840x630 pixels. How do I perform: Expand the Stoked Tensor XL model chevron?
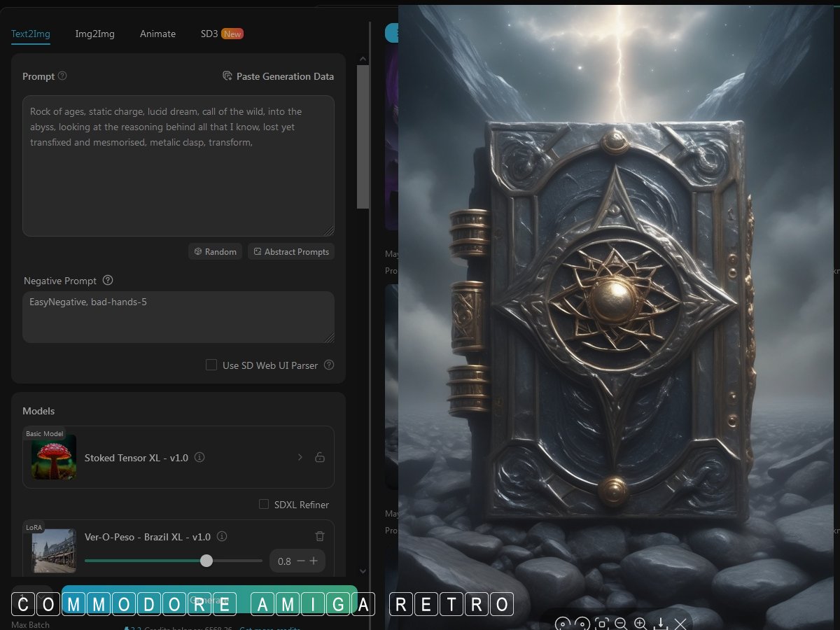(300, 457)
